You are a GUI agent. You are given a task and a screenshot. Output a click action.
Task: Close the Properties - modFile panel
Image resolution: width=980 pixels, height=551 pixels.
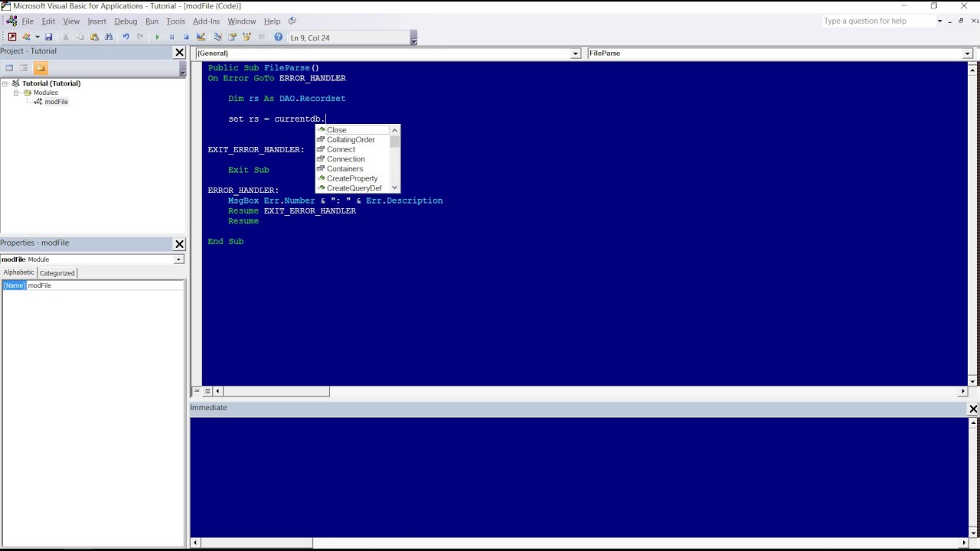179,244
